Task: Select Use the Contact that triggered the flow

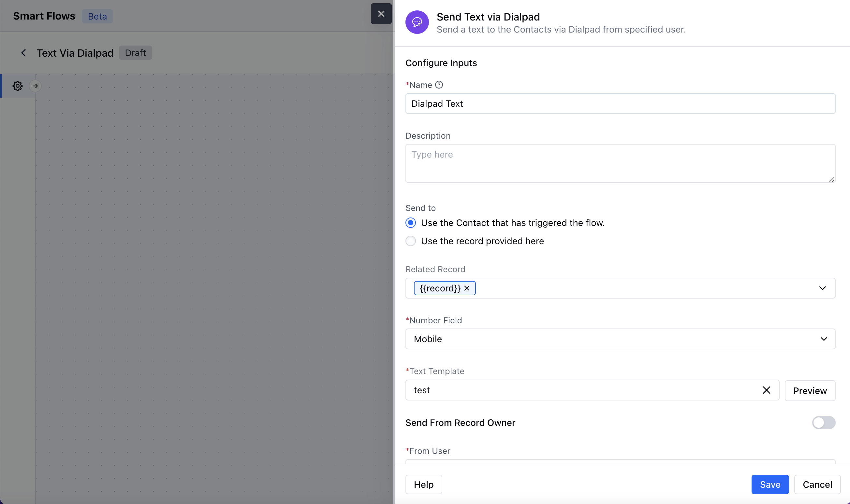Action: point(411,223)
